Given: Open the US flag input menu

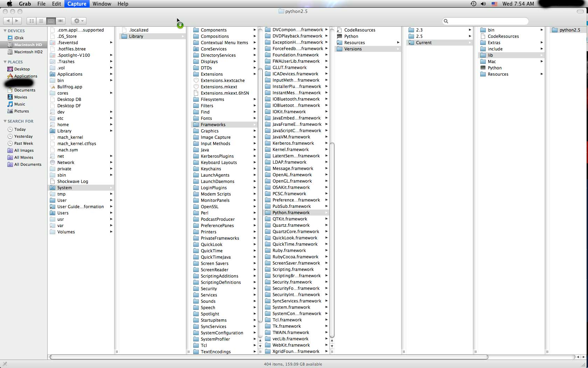Looking at the screenshot, I should click(495, 4).
